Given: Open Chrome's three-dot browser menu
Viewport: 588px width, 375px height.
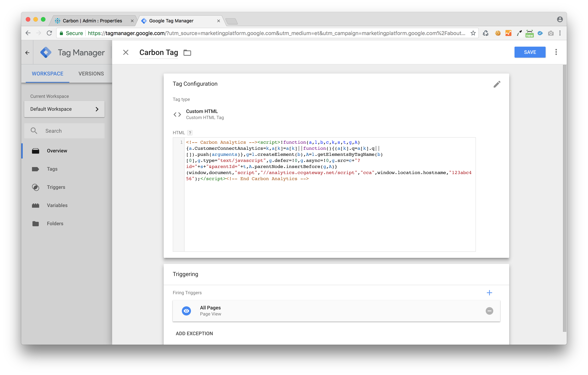Looking at the screenshot, I should point(560,33).
